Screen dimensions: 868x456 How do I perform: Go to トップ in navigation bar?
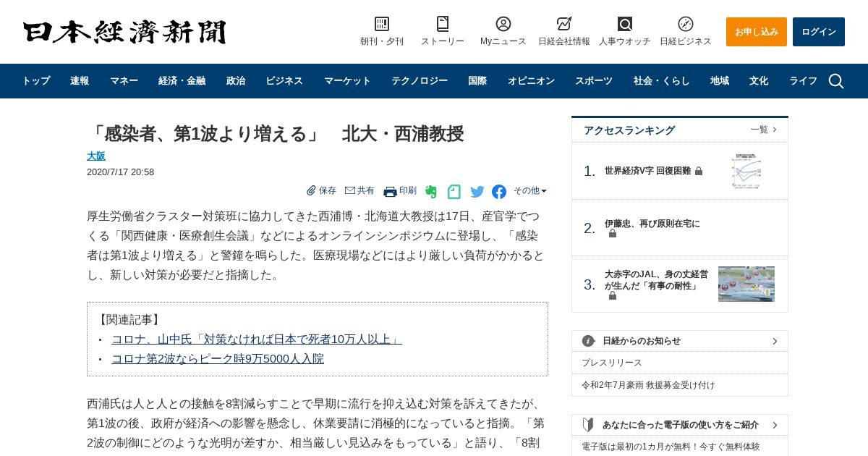tap(36, 81)
